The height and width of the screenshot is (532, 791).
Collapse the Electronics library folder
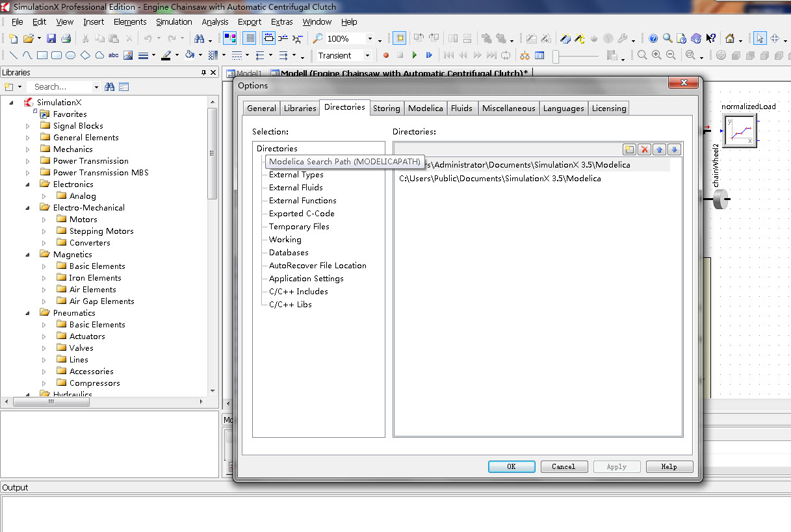point(28,184)
